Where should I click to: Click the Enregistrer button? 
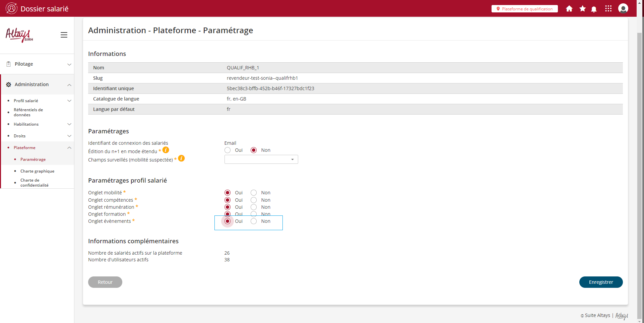point(601,282)
